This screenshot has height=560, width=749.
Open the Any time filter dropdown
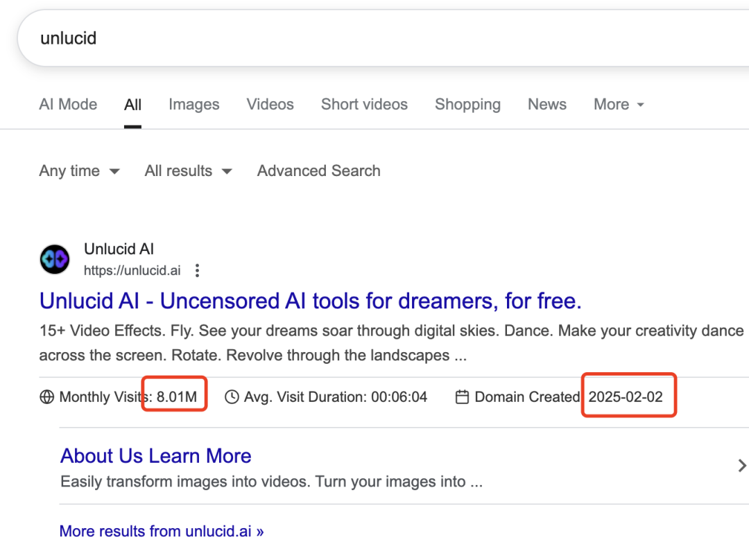pyautogui.click(x=79, y=171)
